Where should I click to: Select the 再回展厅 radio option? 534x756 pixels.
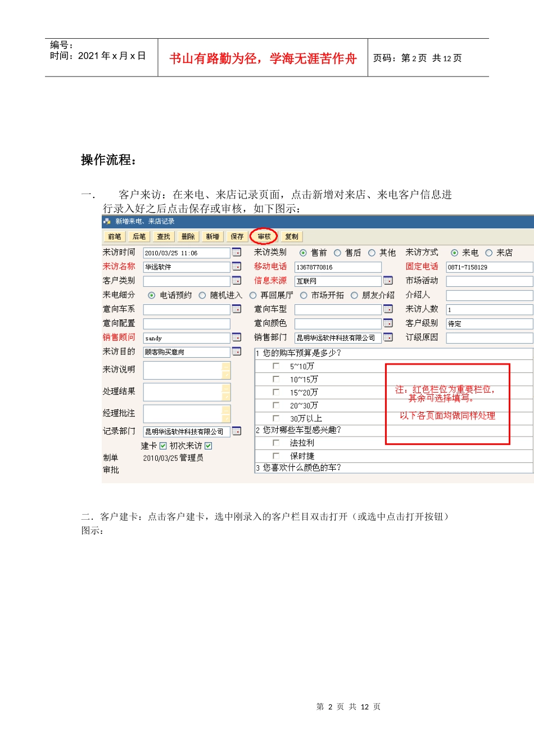tap(253, 295)
